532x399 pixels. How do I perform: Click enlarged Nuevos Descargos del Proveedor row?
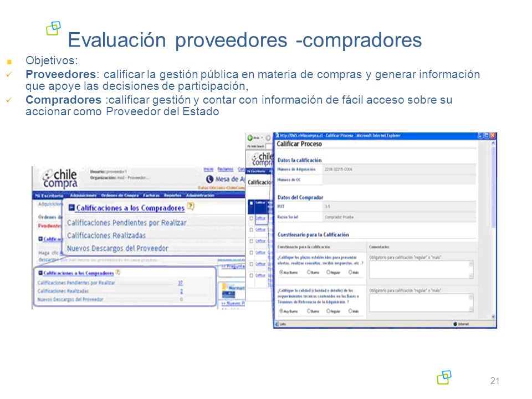coord(117,248)
